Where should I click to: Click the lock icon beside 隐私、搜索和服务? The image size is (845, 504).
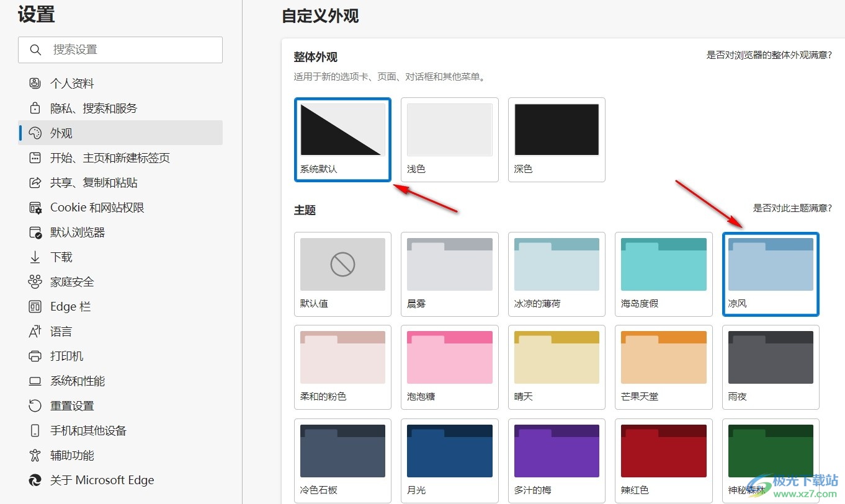(35, 108)
